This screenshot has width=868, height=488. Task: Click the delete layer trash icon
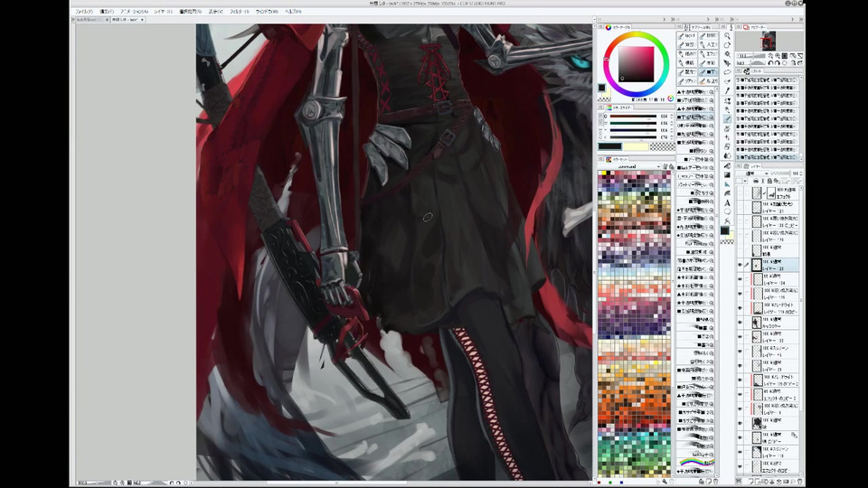coord(800,482)
